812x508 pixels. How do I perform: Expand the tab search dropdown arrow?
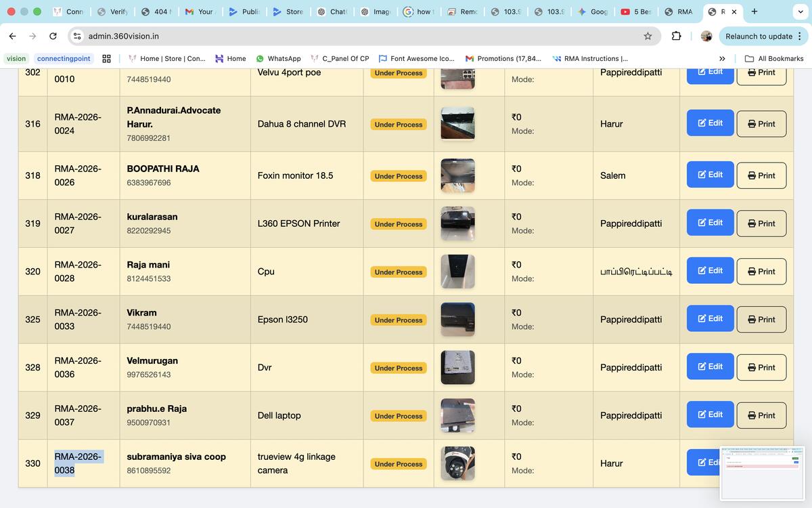click(800, 12)
